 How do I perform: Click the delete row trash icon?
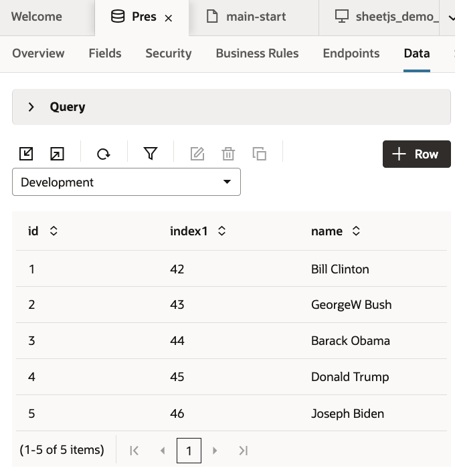click(x=228, y=154)
